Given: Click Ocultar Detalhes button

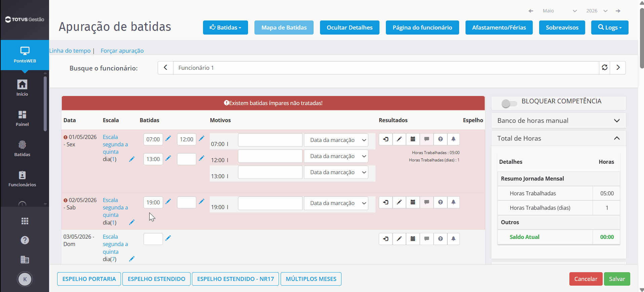Looking at the screenshot, I should tap(350, 28).
